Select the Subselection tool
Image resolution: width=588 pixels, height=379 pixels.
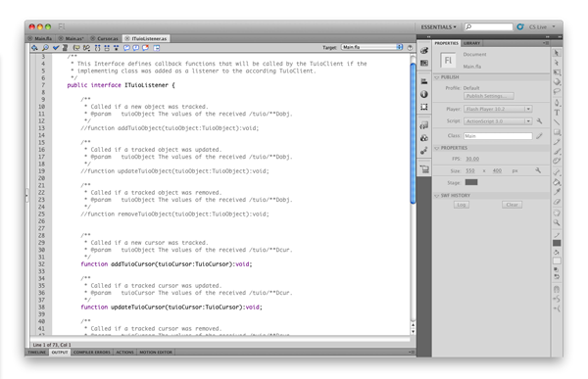coord(557,63)
